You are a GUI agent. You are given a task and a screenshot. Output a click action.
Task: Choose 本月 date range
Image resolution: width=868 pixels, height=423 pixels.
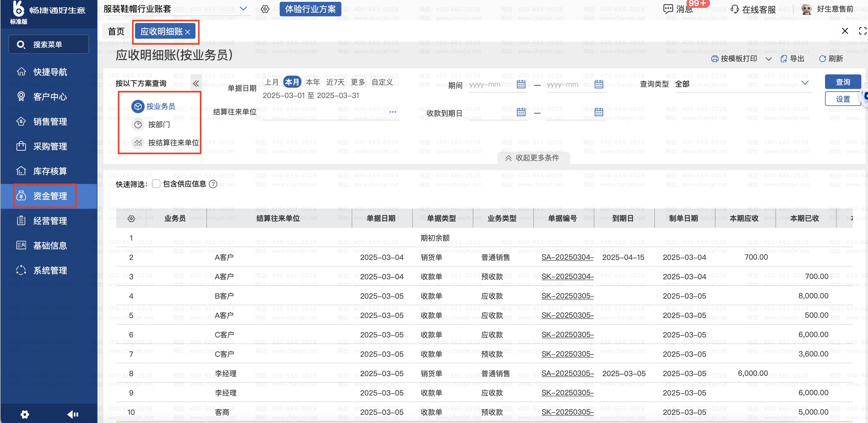point(292,82)
